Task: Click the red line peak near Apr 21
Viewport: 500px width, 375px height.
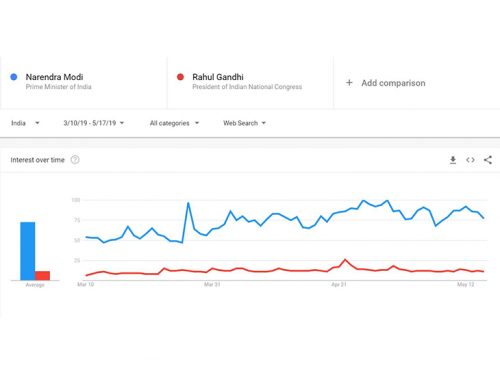Action: (345, 260)
